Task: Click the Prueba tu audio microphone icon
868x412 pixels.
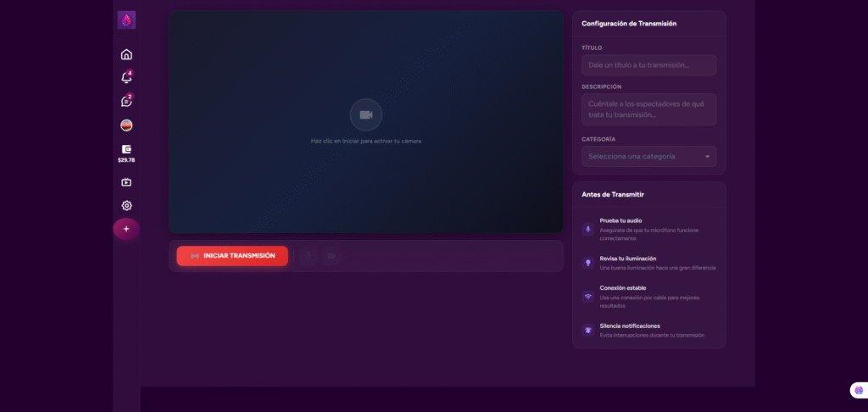Action: (587, 229)
